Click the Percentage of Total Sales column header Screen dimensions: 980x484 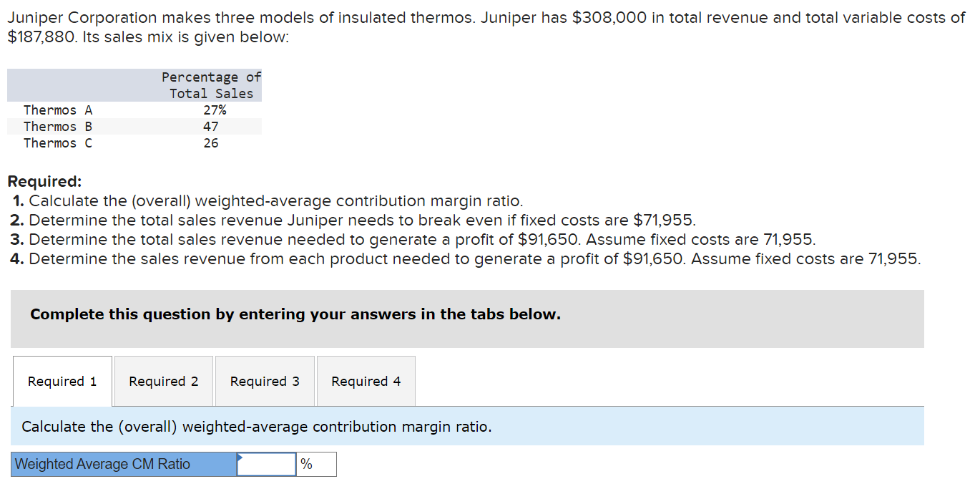pos(210,85)
